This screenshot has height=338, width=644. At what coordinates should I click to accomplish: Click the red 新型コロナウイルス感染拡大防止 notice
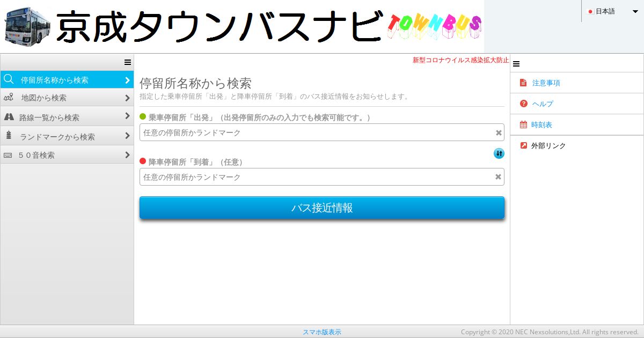(x=461, y=60)
